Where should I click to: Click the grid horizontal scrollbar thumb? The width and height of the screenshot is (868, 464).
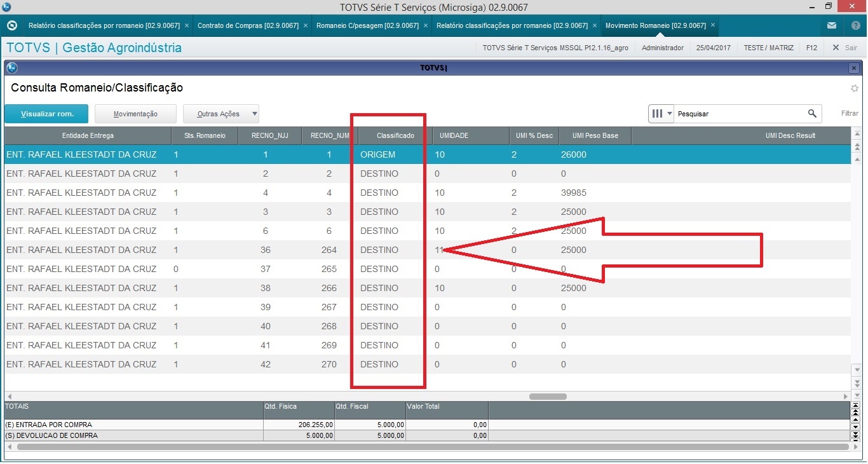coord(548,396)
